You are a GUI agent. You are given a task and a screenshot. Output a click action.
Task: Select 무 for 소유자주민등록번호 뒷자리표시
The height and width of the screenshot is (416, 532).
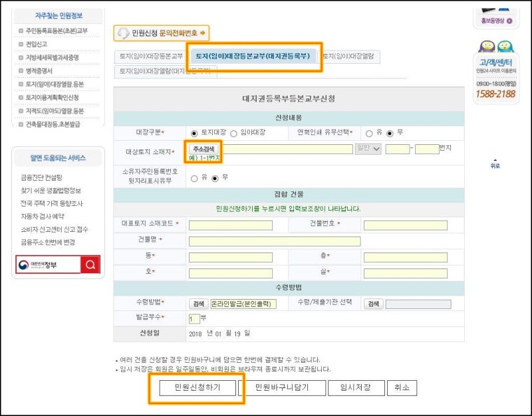click(x=215, y=179)
